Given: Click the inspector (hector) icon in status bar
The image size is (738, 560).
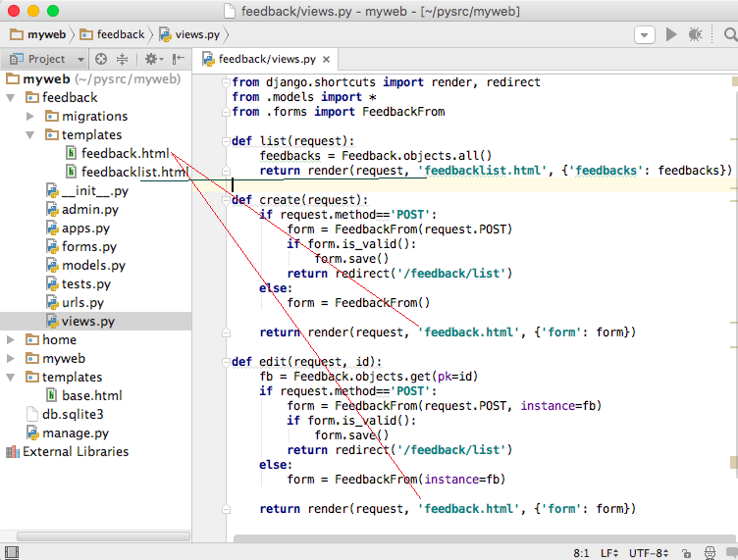Looking at the screenshot, I should (710, 553).
